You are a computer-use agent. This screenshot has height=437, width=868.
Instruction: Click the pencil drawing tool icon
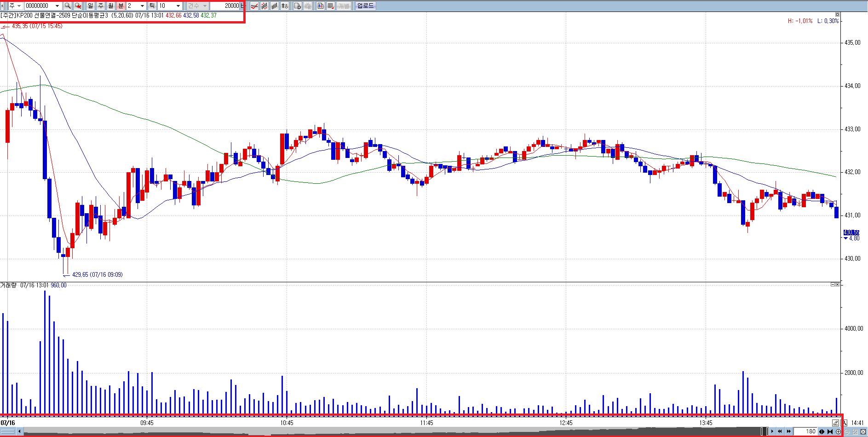pos(835,423)
